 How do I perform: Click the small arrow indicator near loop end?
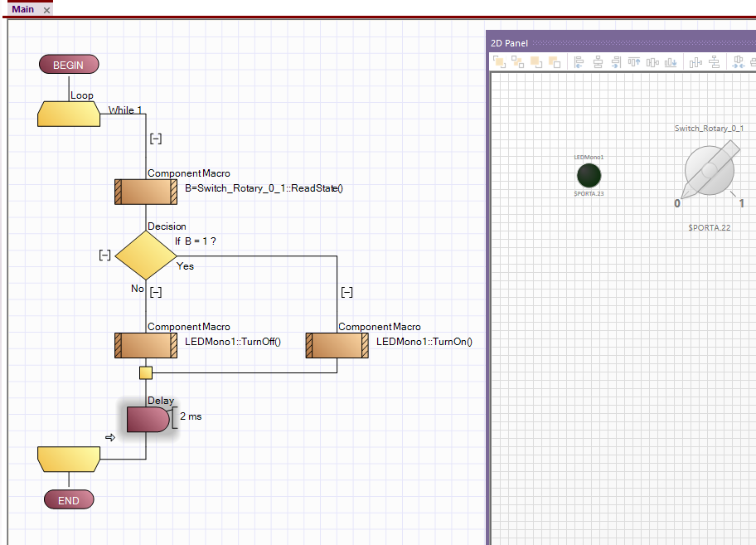pyautogui.click(x=110, y=437)
